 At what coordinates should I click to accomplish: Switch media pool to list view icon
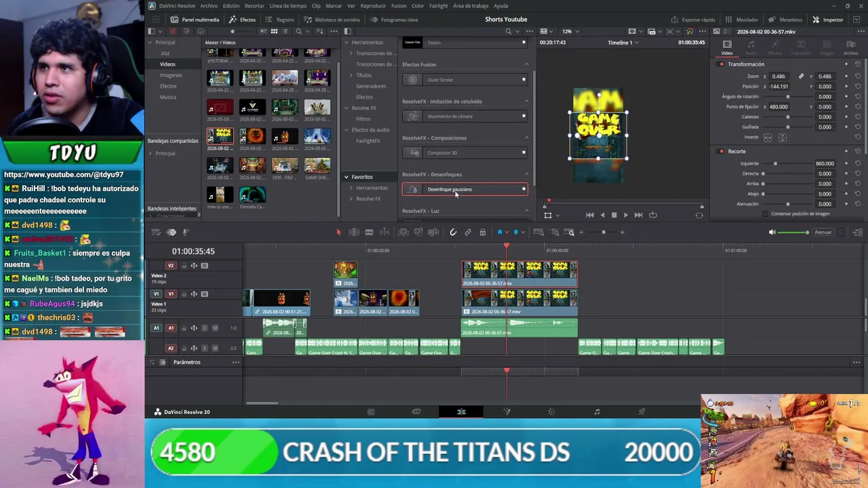coord(286,31)
